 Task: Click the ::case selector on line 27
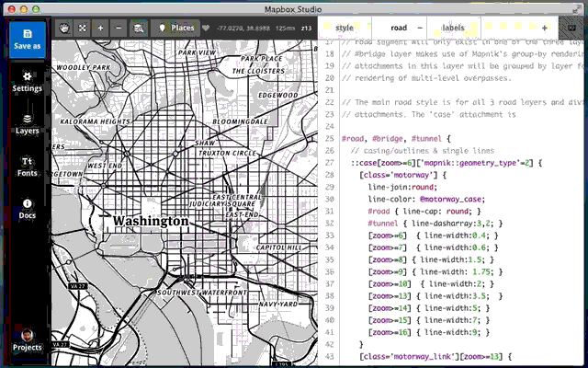point(447,163)
